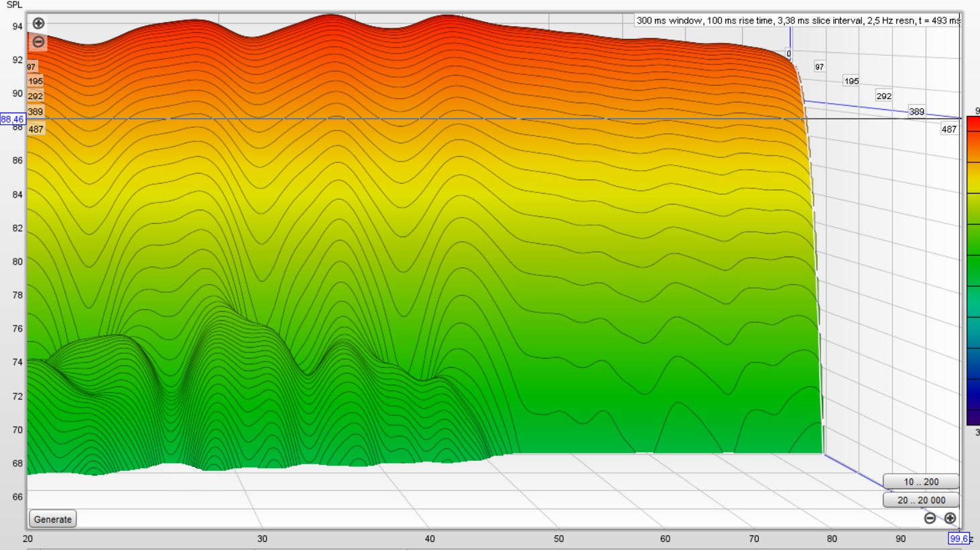Image resolution: width=980 pixels, height=550 pixels.
Task: Click the 300 ms window info text
Action: click(x=798, y=21)
